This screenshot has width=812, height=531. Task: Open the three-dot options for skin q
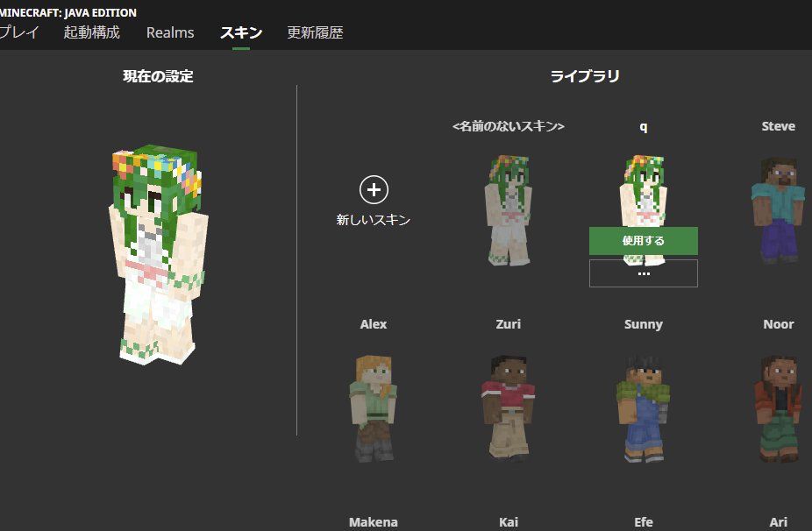point(643,273)
